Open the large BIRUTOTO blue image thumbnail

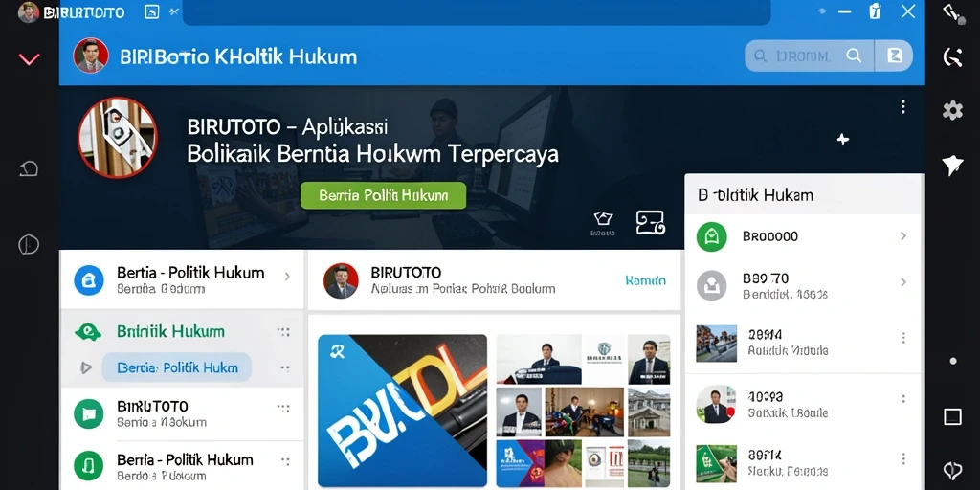[x=403, y=411]
